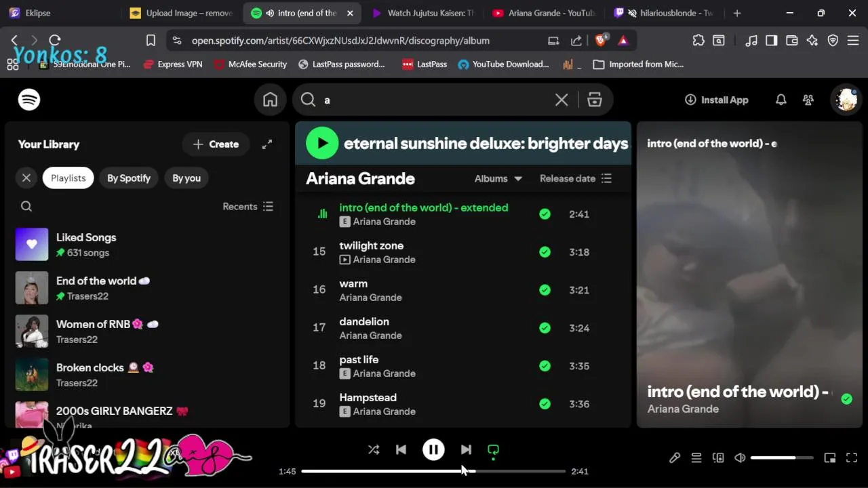Toggle saved checkmark for dandelion
The image size is (868, 488).
545,328
